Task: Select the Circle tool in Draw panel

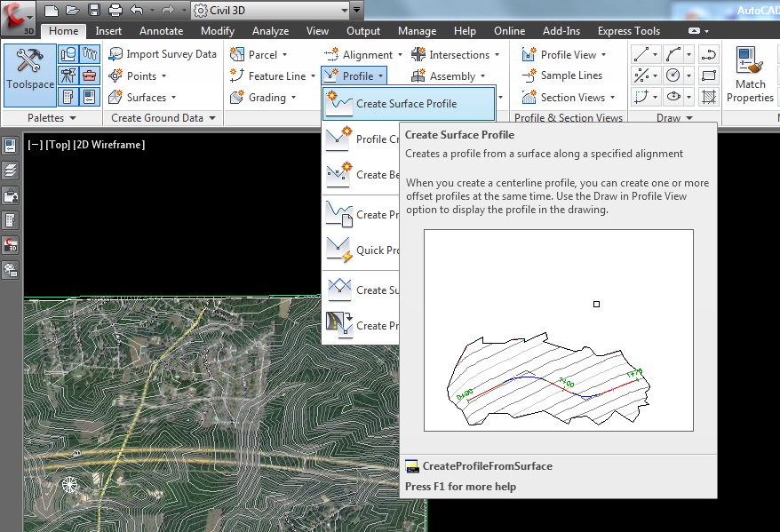Action: [673, 75]
